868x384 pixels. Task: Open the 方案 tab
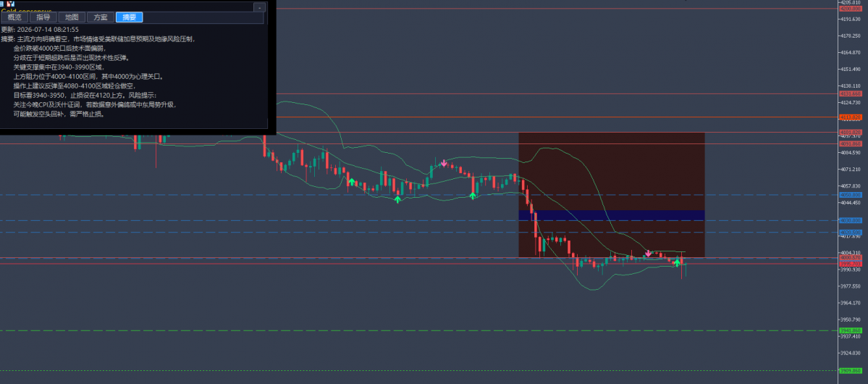101,17
